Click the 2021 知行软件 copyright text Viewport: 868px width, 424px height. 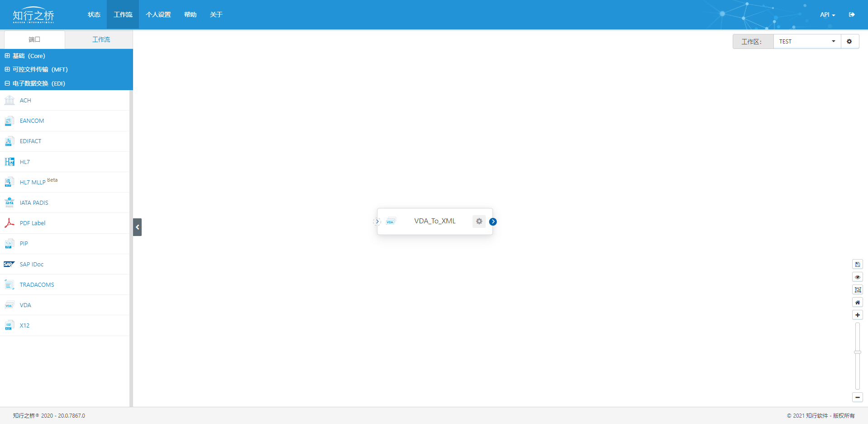[x=820, y=415]
